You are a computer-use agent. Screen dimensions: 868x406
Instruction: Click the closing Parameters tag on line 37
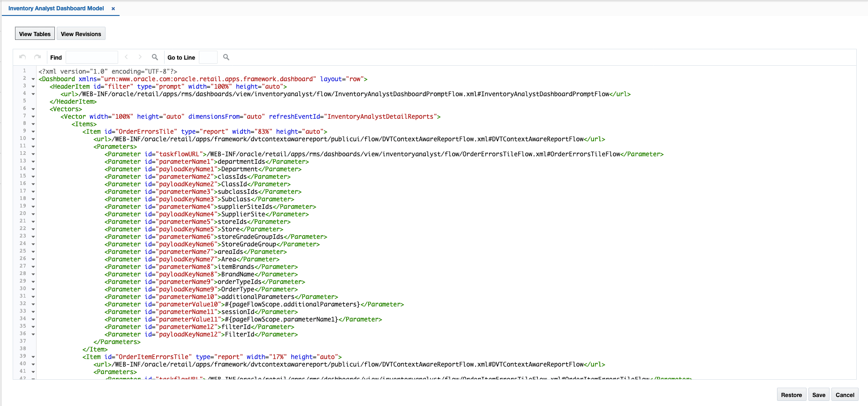117,342
